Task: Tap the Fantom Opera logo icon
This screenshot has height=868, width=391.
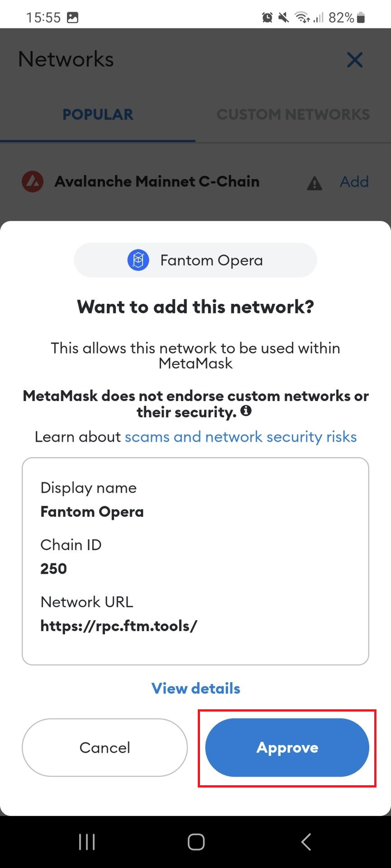Action: [x=138, y=260]
